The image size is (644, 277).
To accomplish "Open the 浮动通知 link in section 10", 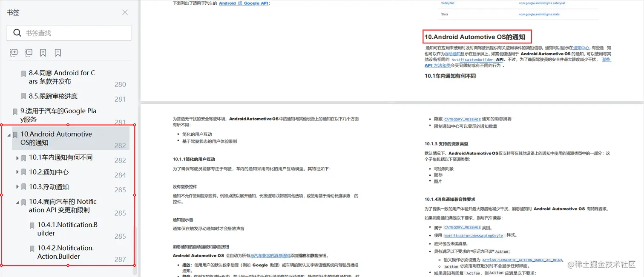I will coord(453,54).
